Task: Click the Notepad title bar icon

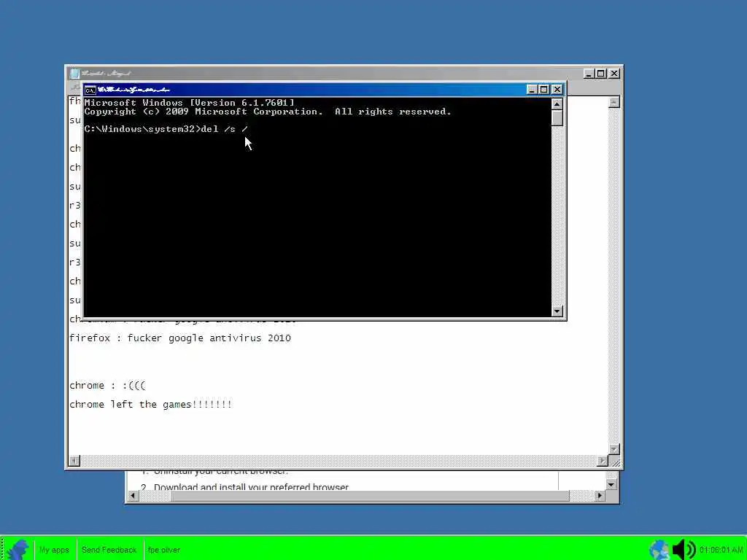Action: click(74, 74)
